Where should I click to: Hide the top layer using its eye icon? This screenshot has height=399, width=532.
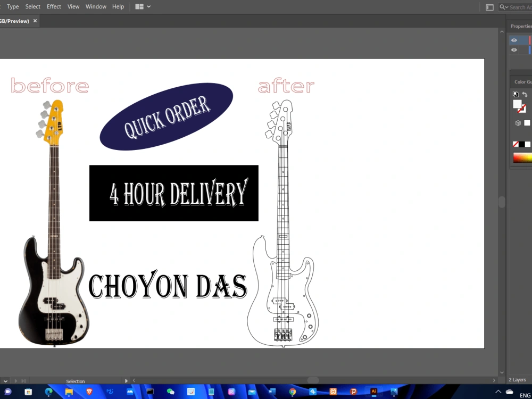click(514, 40)
